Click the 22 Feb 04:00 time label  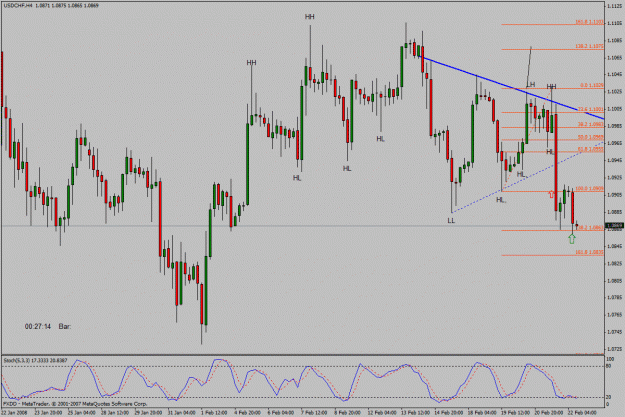pos(582,413)
